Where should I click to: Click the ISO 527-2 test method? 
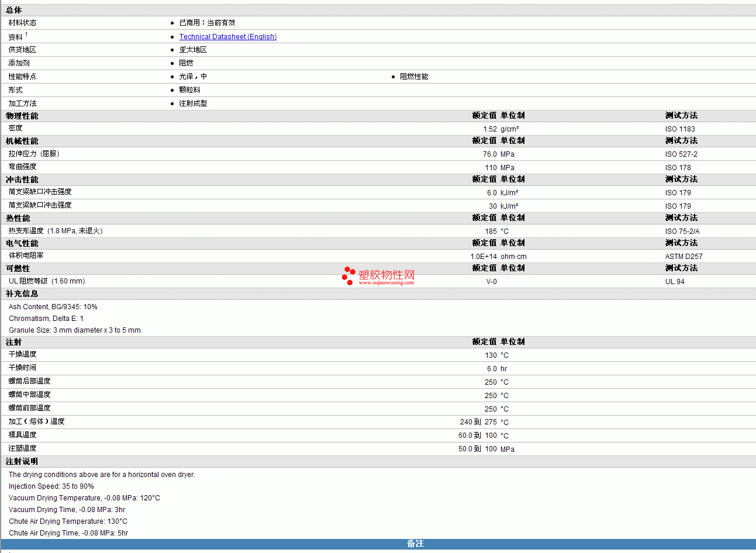pyautogui.click(x=681, y=154)
